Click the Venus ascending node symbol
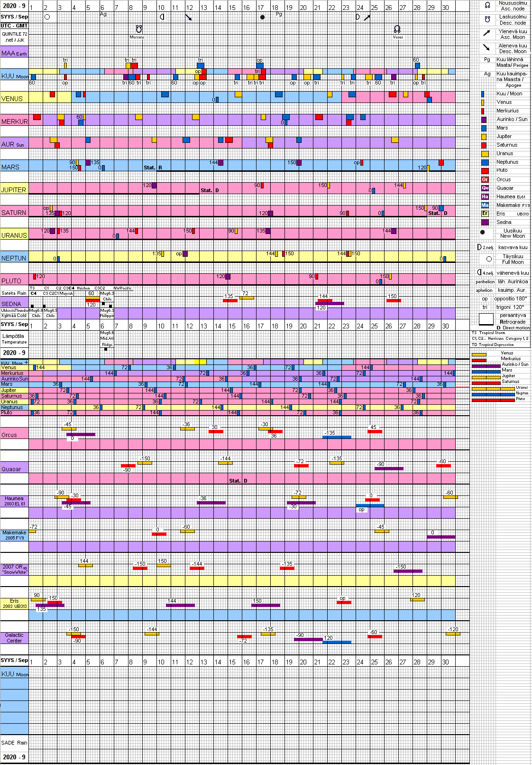 click(397, 29)
